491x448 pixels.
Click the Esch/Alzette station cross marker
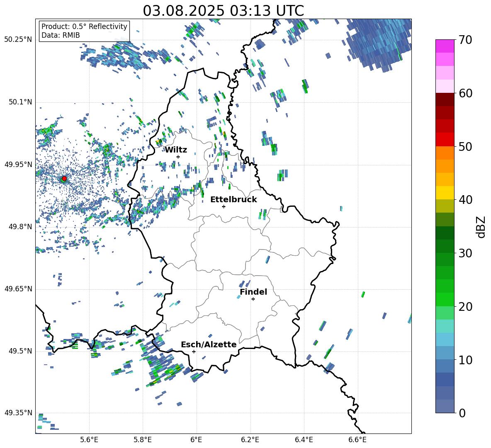[x=194, y=351]
